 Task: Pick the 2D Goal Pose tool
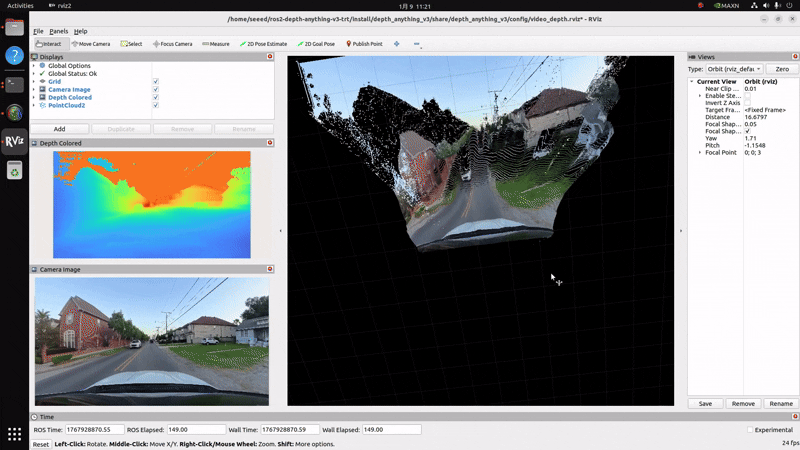point(316,44)
